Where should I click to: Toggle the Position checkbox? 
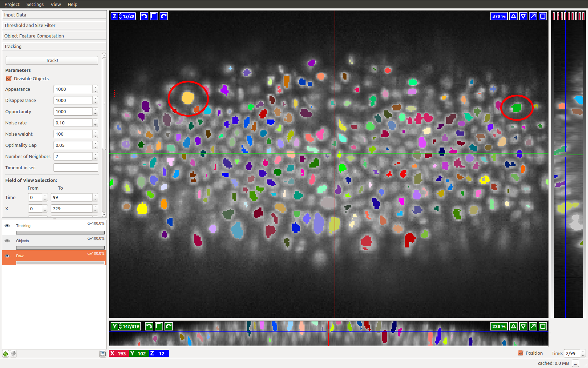pos(520,353)
